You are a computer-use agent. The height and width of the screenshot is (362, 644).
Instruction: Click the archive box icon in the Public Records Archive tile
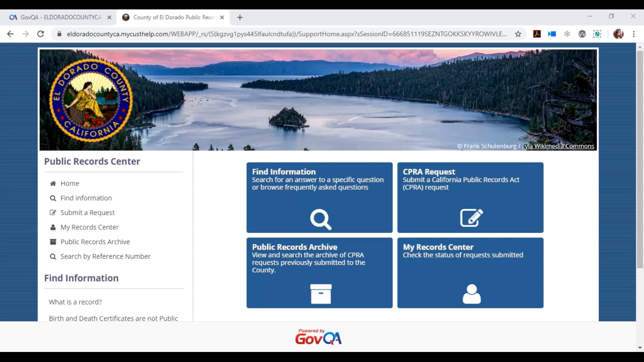tap(321, 294)
